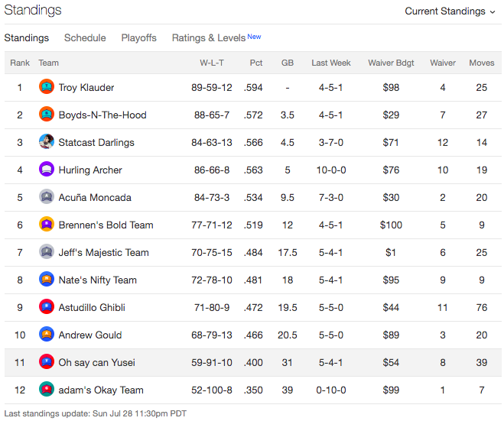
Task: Click Troy Klauder's team avatar icon
Action: pyautogui.click(x=47, y=86)
